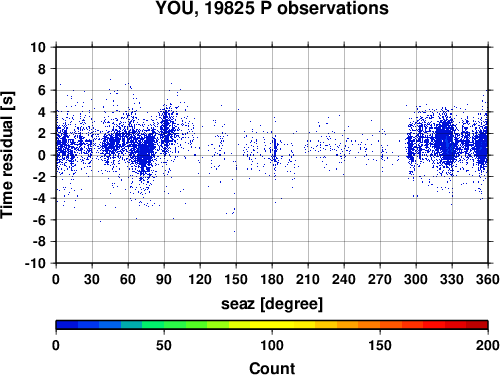Click the orange section of the colorbar
The width and height of the screenshot is (500, 375).
369,325
